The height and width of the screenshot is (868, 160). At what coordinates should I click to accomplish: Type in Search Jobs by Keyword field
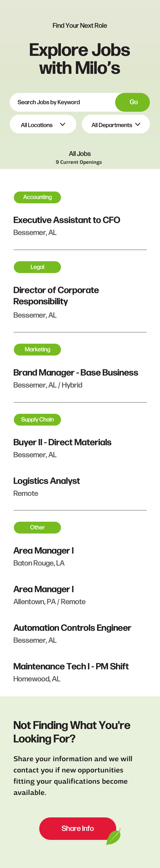pos(62,103)
